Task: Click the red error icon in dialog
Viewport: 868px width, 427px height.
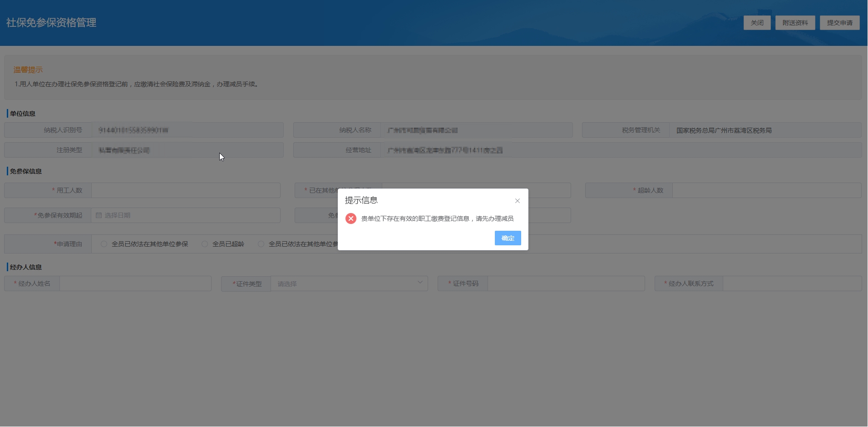Action: click(350, 218)
